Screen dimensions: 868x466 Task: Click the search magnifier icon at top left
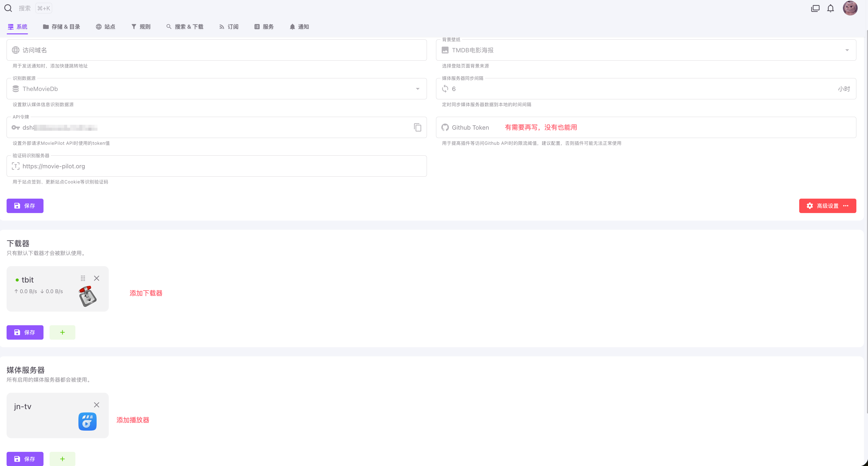point(8,8)
